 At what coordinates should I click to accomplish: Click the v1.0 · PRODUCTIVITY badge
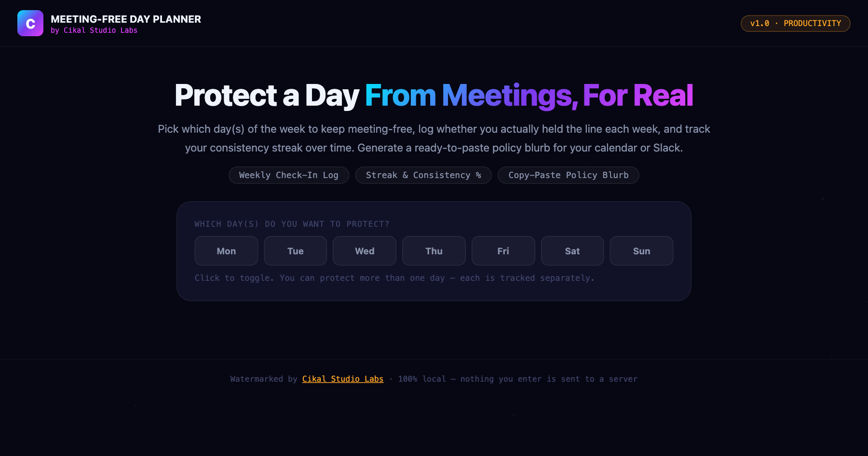[x=796, y=23]
